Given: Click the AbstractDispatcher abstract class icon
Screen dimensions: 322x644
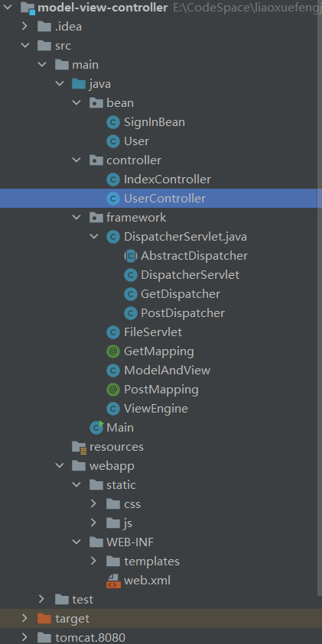Looking at the screenshot, I should click(x=130, y=256).
